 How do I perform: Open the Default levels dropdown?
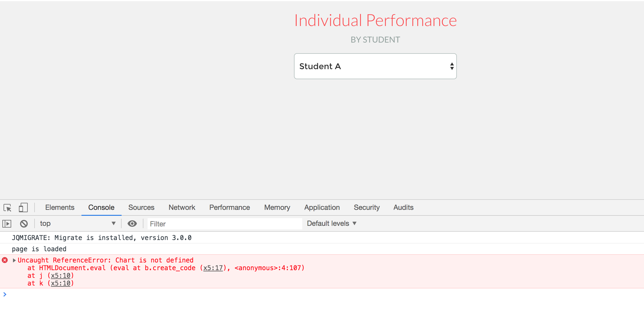tap(331, 224)
